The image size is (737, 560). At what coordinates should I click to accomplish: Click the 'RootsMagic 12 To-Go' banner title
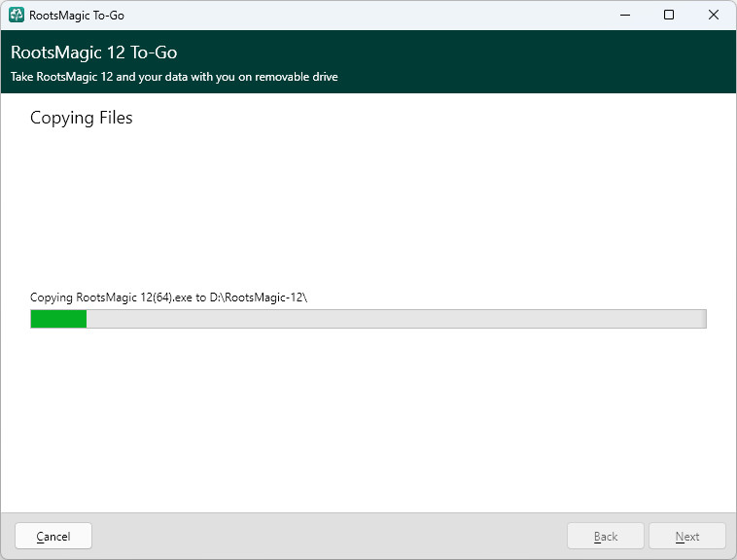(94, 52)
